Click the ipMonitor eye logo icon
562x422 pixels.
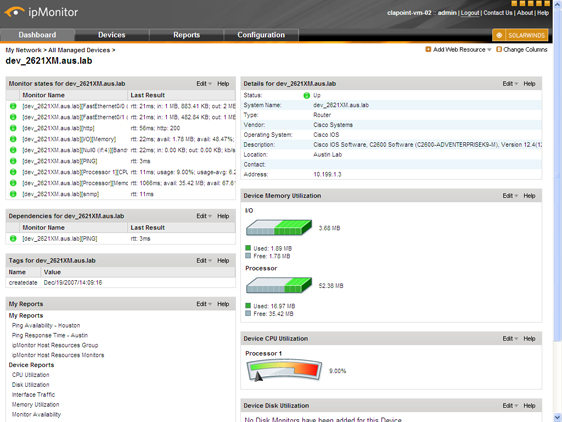[x=14, y=12]
